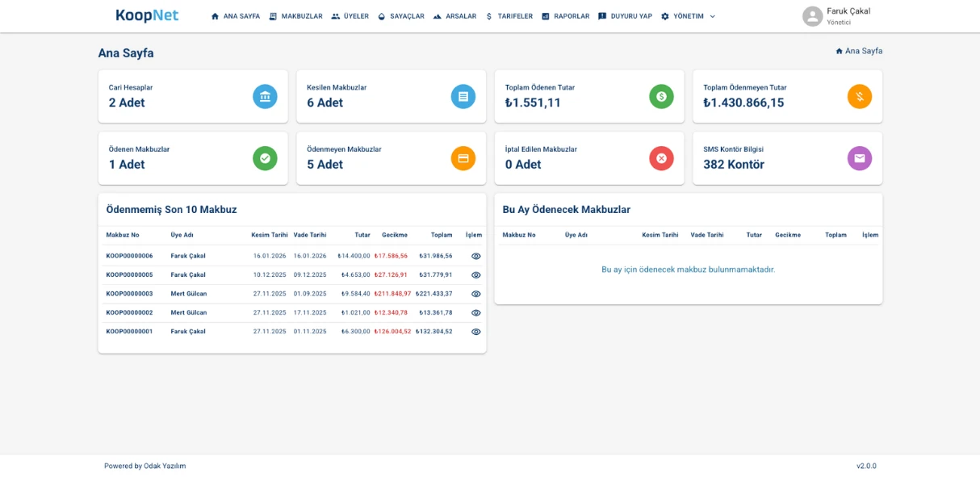Image resolution: width=980 pixels, height=477 pixels.
Task: Open KOOP00000003 using its eye icon
Action: (x=475, y=294)
